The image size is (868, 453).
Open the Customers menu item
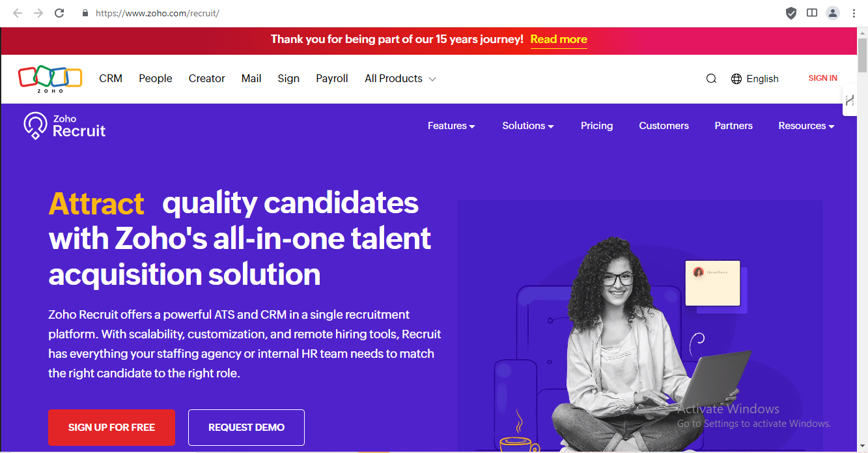(x=664, y=126)
